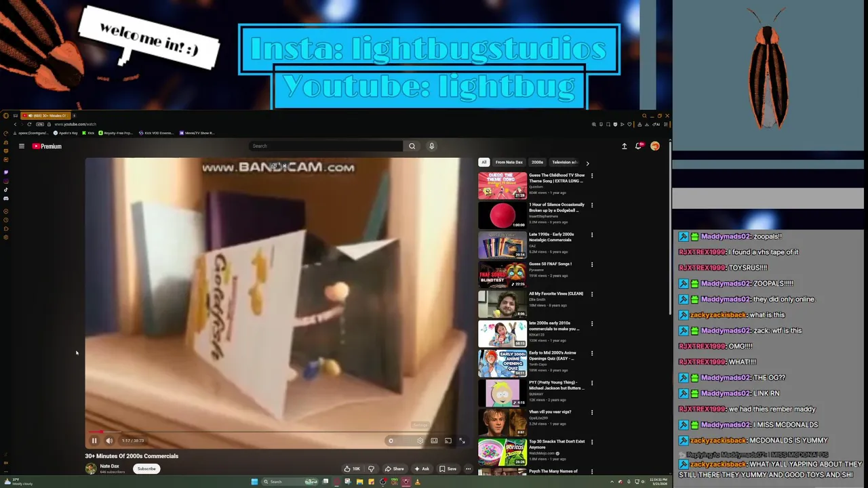
Task: Mute the video using the speaker icon
Action: [109, 441]
